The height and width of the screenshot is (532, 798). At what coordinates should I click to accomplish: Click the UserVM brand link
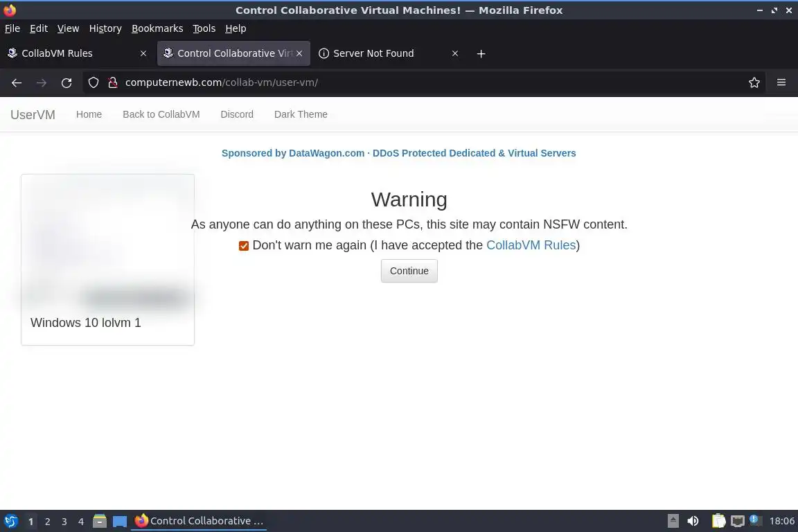tap(33, 114)
